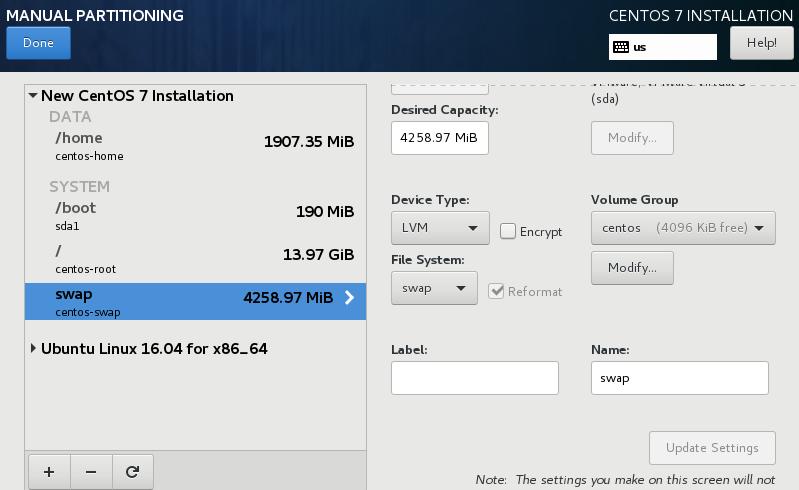This screenshot has width=799, height=490.
Task: Click the 1907.35 MiB size text
Action: pyautogui.click(x=309, y=142)
